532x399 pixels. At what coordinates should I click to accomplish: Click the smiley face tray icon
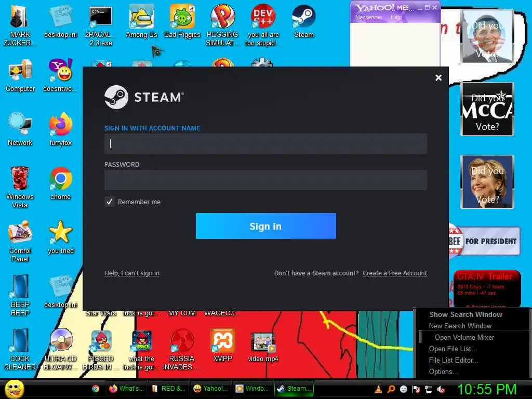[x=403, y=389]
